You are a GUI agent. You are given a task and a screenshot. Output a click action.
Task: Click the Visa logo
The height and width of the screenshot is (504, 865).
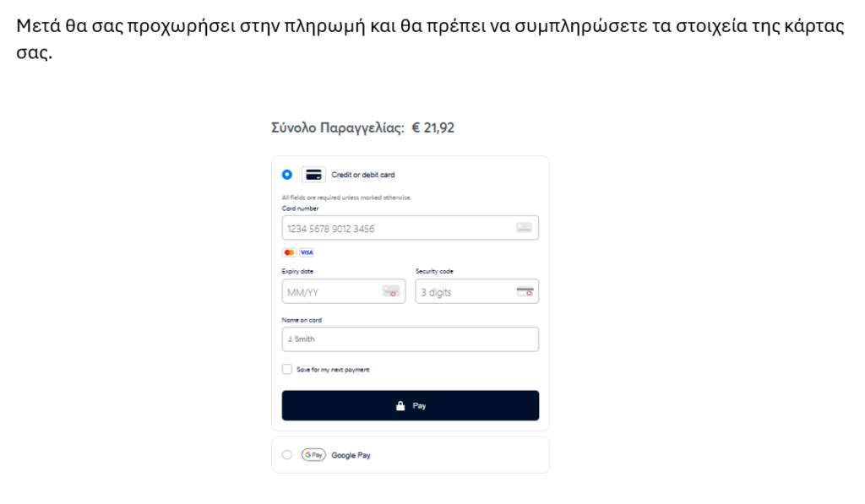(x=306, y=252)
